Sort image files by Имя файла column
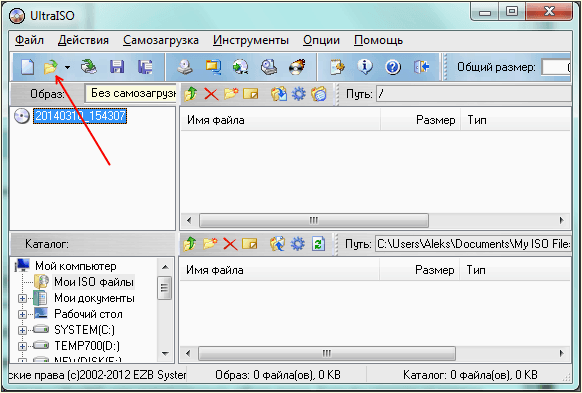Screen dimensions: 582x393 coord(280,120)
